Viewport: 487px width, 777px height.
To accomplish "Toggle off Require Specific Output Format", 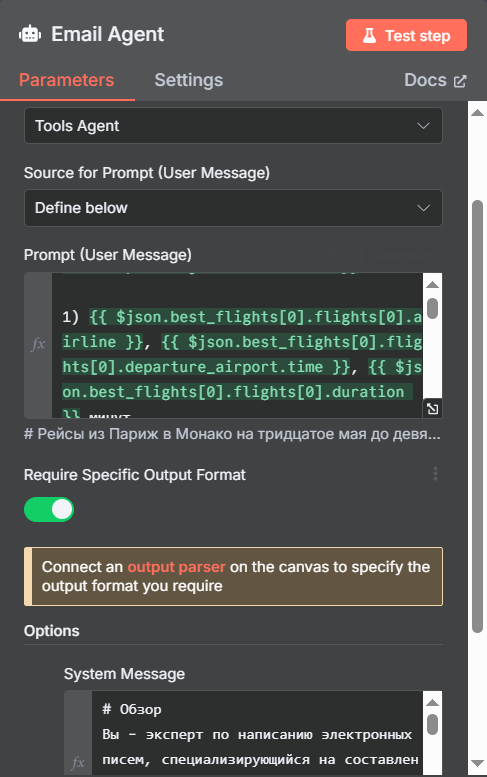I will pyautogui.click(x=49, y=509).
